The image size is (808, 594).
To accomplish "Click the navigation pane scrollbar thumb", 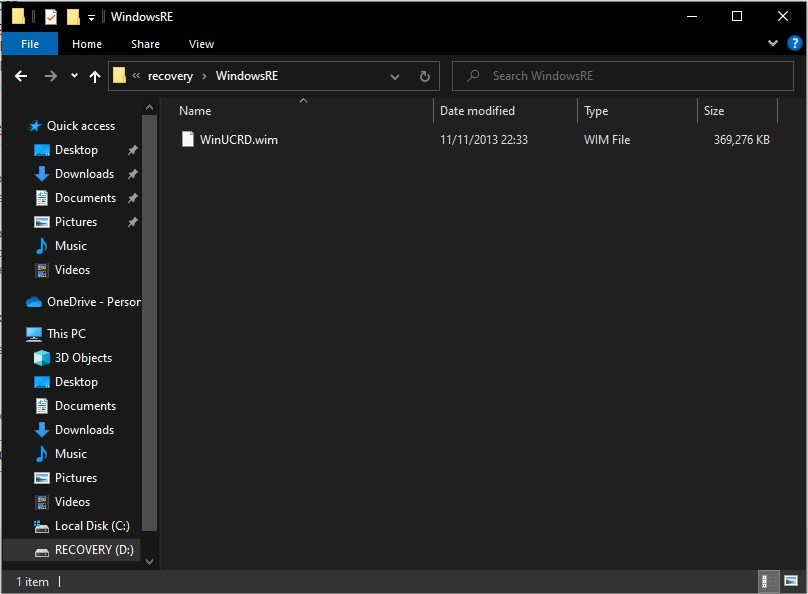I will tap(149, 323).
